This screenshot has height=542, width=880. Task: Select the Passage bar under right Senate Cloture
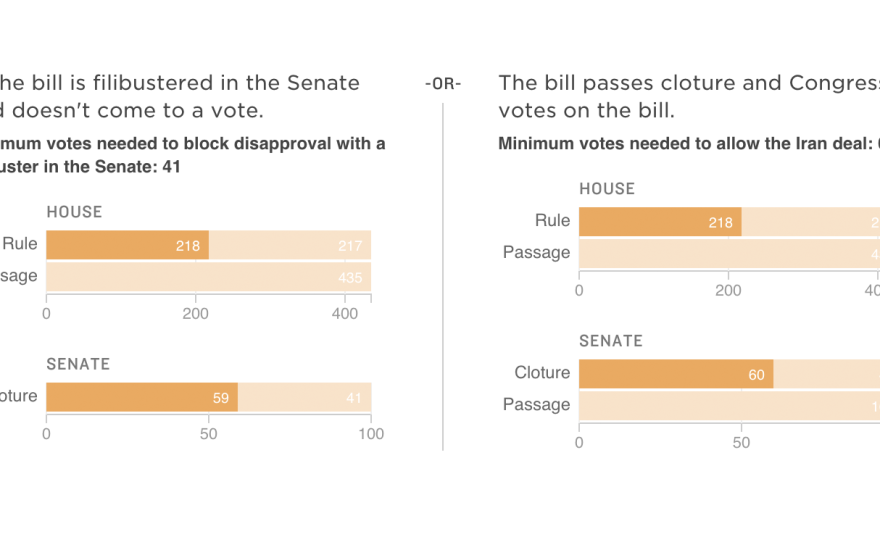729,405
